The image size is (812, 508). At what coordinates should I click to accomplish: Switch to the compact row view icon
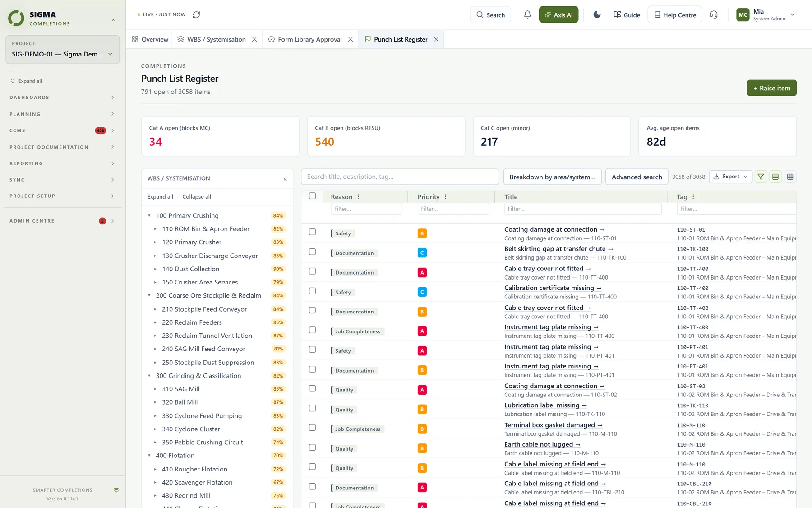coord(775,177)
